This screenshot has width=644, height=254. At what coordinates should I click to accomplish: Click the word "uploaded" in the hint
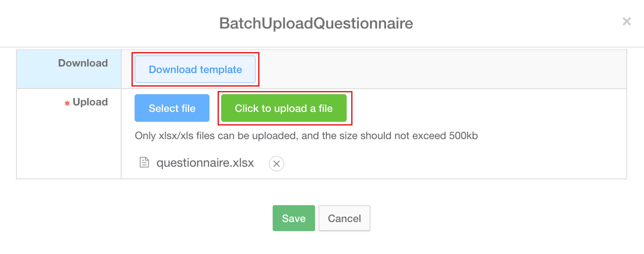click(x=275, y=136)
